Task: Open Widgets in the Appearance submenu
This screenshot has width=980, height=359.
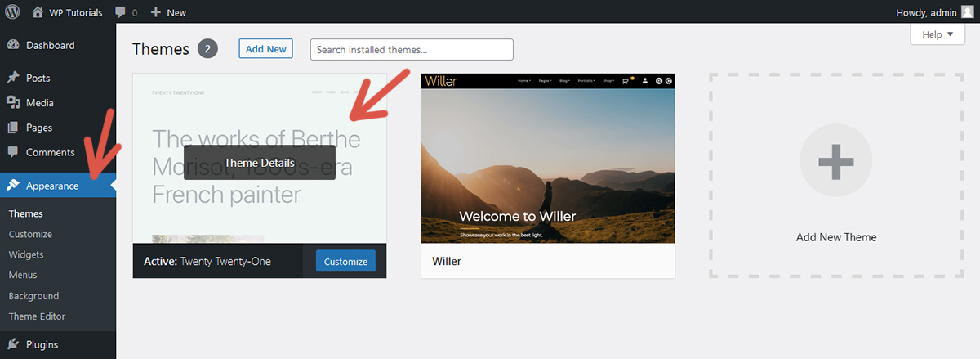Action: click(x=26, y=254)
